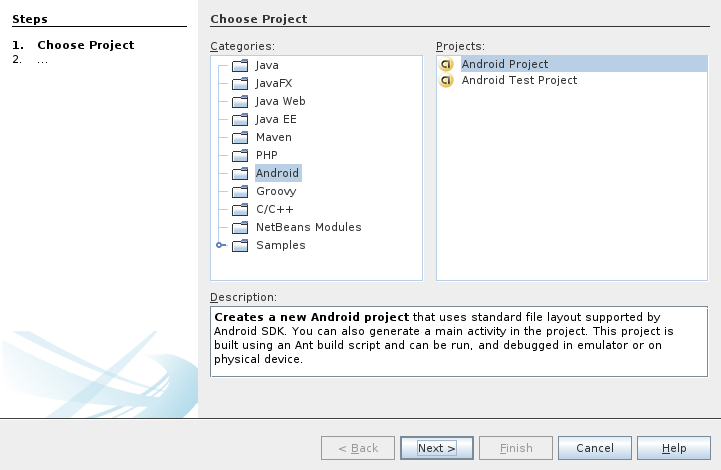Click the Finish button
721x470 pixels.
pyautogui.click(x=515, y=448)
